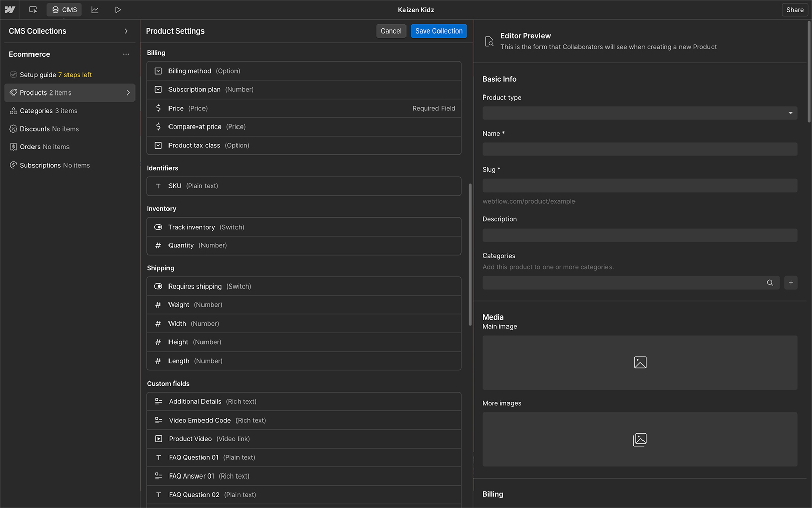812x508 pixels.
Task: Click the search icon in Categories field
Action: 770,283
